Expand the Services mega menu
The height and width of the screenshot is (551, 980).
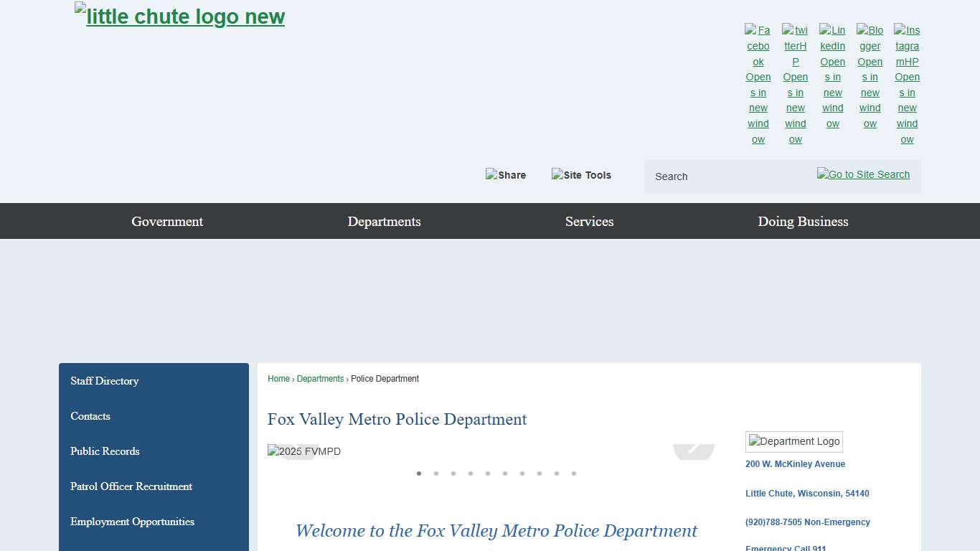coord(589,221)
